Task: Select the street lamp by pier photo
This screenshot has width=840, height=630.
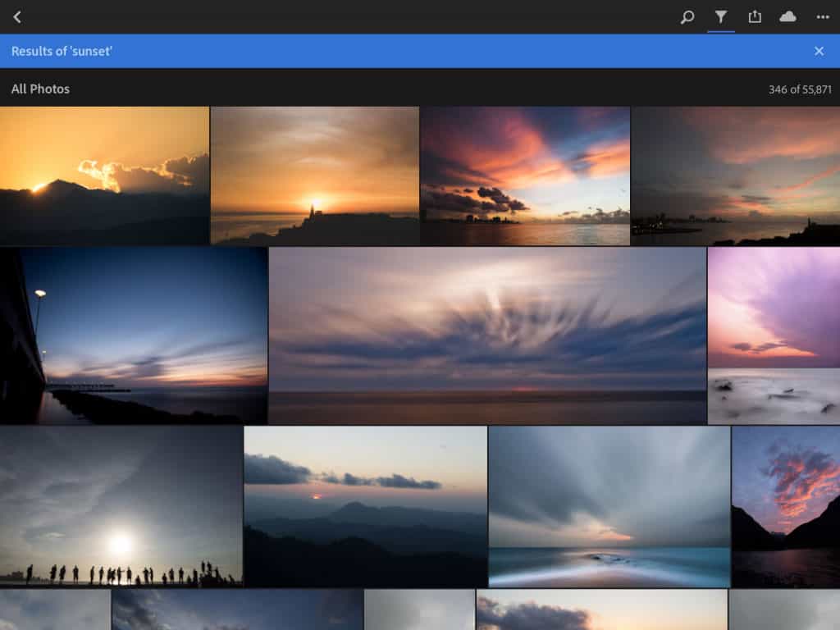Action: [134, 336]
